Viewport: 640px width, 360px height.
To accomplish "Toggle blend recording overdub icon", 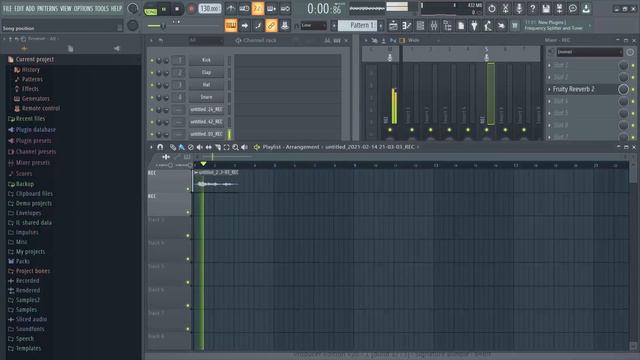I will coord(271,8).
